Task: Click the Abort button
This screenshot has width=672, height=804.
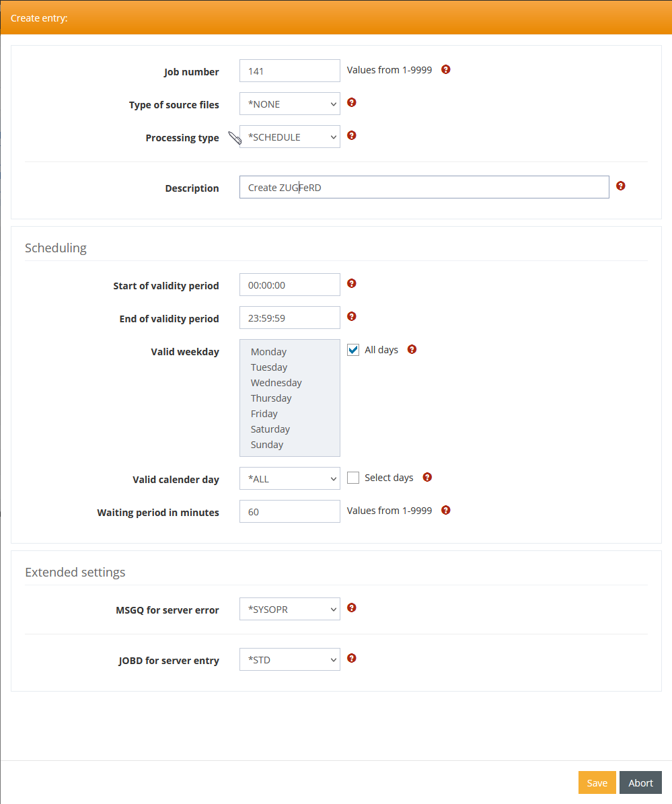Action: coord(640,782)
